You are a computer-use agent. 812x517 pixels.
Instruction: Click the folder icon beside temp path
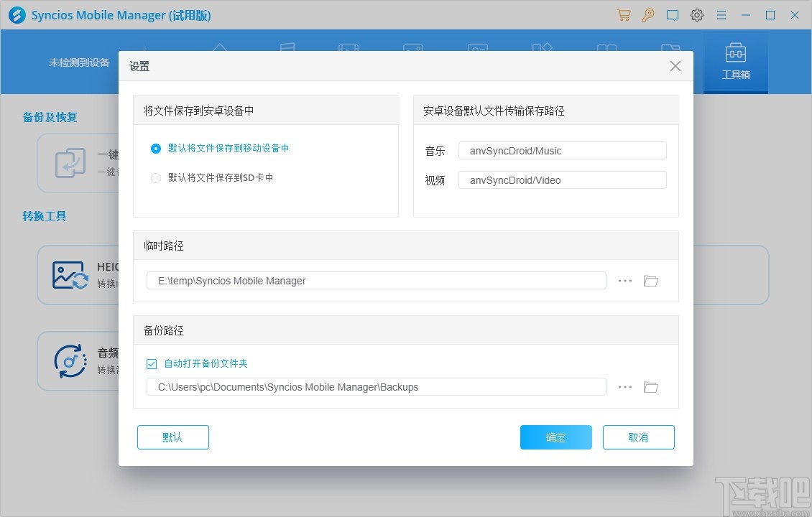coord(650,281)
